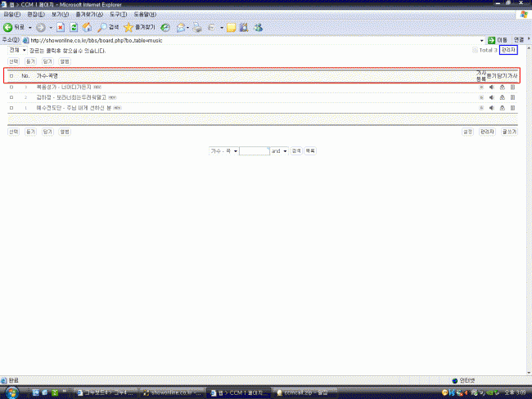Open the 'and' search operator dropdown
532x399 pixels.
click(279, 151)
